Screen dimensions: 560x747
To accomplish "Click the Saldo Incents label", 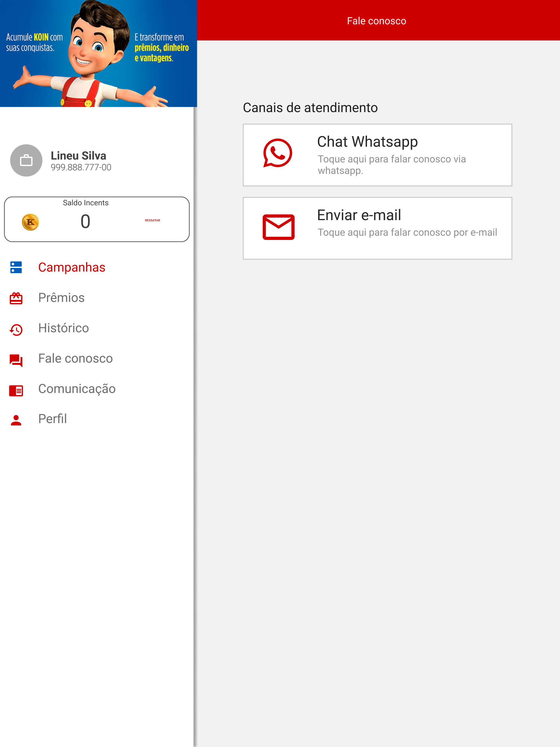I will pyautogui.click(x=86, y=203).
